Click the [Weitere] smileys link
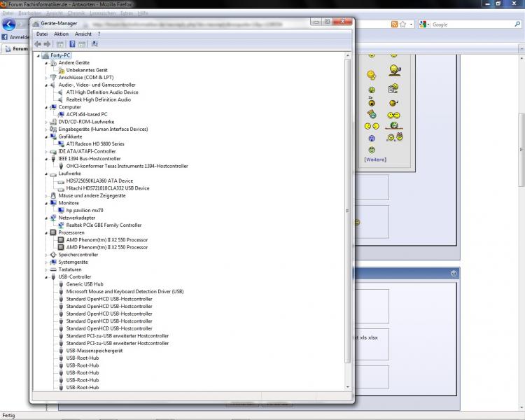This screenshot has height=420, width=525. (x=375, y=160)
